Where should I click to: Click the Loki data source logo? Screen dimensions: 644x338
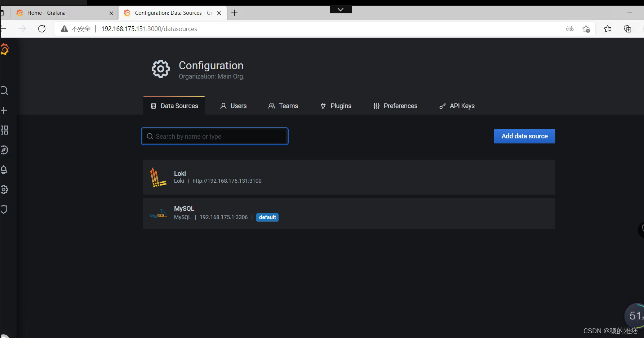click(x=158, y=177)
